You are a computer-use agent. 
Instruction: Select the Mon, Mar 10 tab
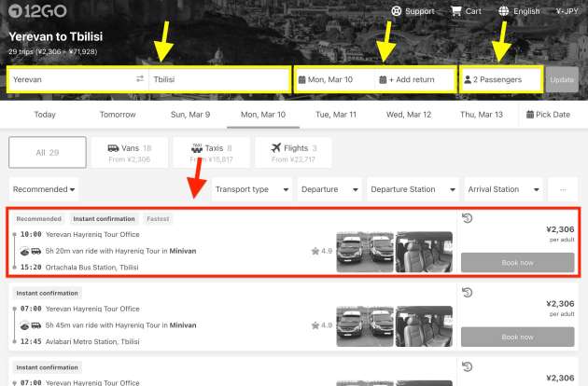263,115
